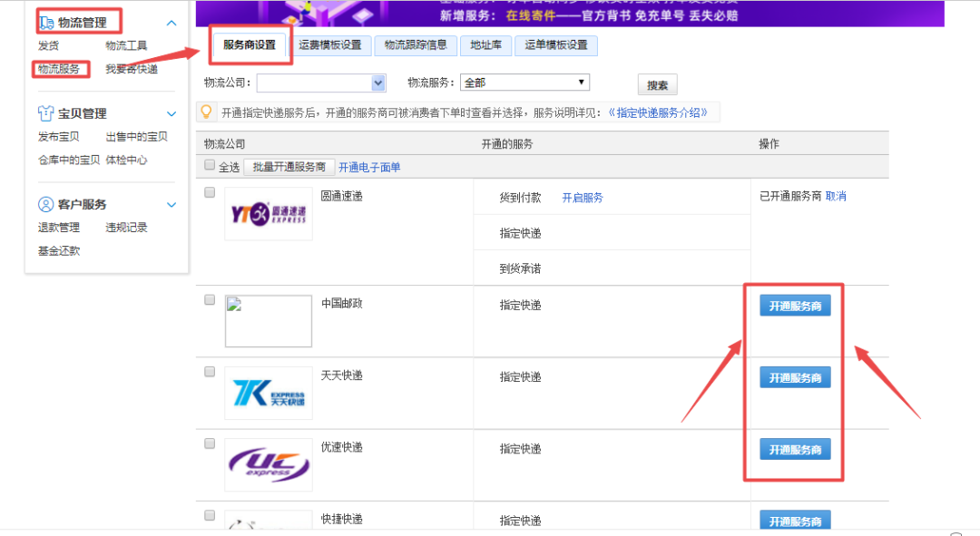Viewport: 980px width, 536px height.
Task: Click the 客户服务 person icon
Action: 46,204
